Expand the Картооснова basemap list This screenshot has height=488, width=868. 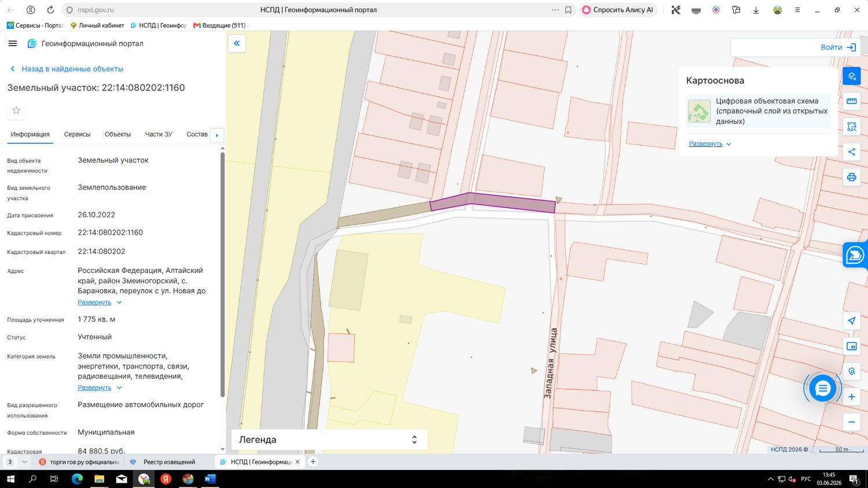coord(710,144)
